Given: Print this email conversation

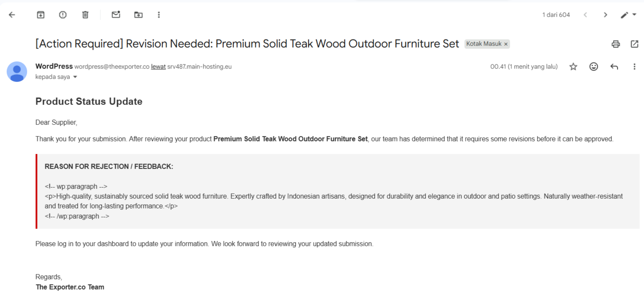Looking at the screenshot, I should 616,44.
